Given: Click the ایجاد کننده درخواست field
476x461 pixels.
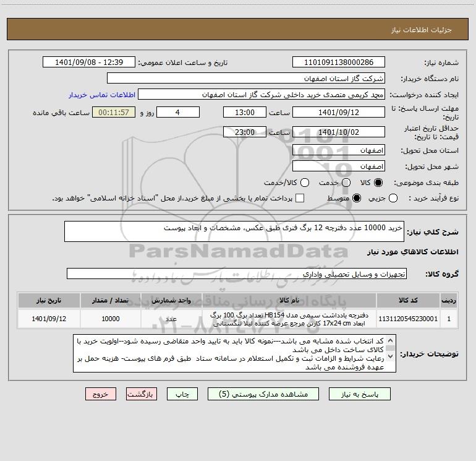Looking at the screenshot, I should (x=261, y=94).
